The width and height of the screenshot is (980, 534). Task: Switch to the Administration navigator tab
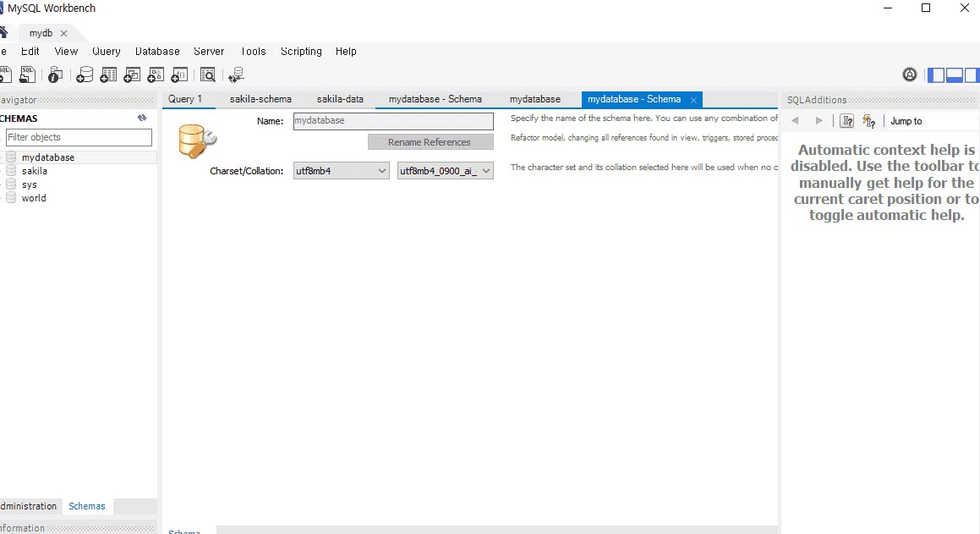29,506
